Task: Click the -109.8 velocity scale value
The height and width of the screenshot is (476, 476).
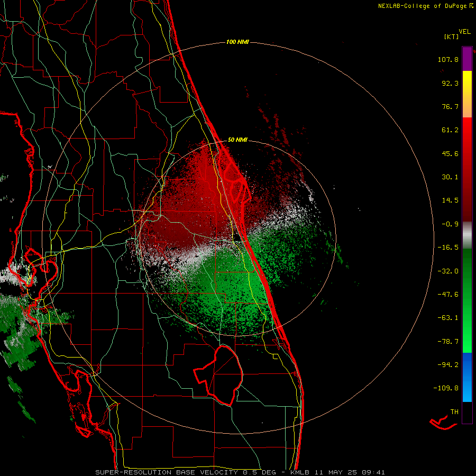Action: point(446,388)
